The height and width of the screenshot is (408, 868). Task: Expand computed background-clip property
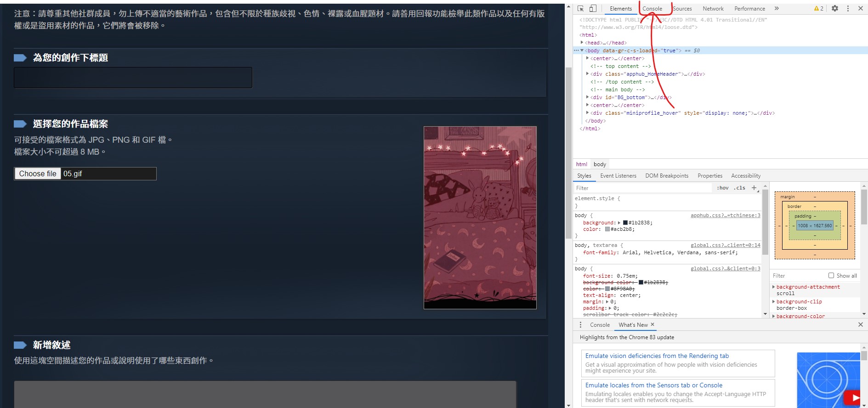tap(774, 302)
